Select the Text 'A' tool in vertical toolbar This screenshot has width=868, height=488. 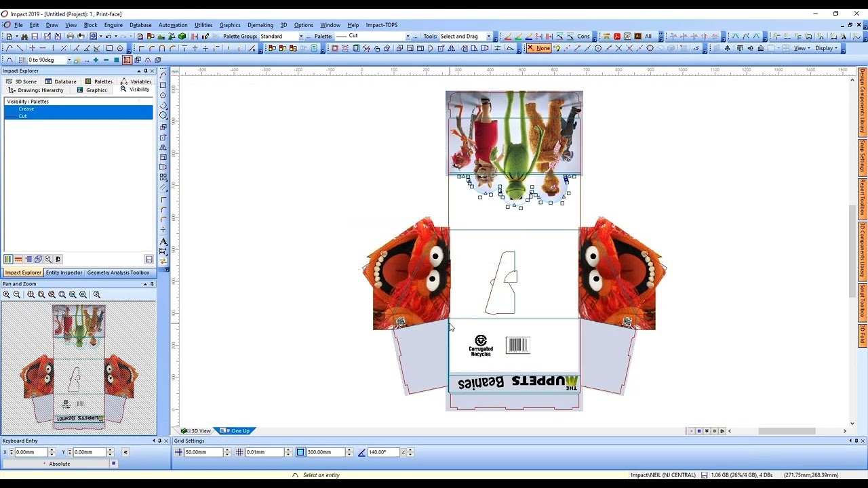[x=163, y=241]
